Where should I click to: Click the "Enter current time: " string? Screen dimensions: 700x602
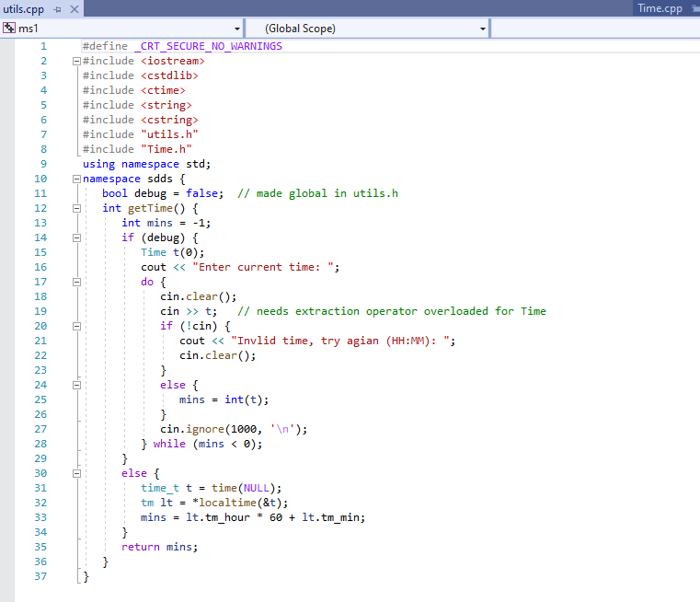(262, 267)
